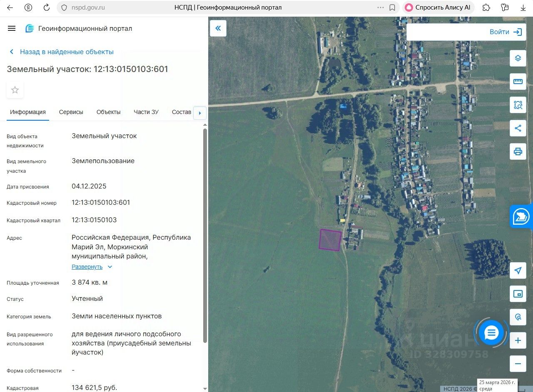Select the ruler measurement tool

coord(518,82)
